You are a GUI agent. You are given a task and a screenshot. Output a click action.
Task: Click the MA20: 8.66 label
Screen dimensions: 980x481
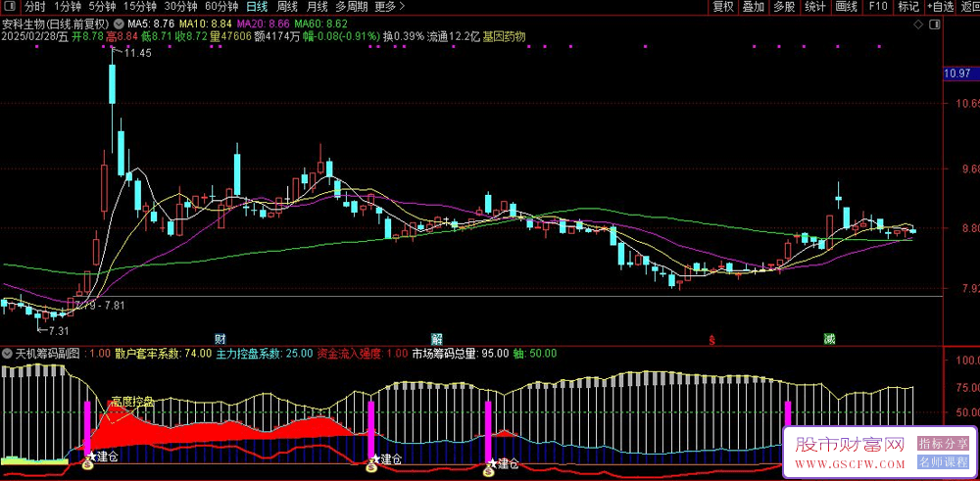tap(263, 24)
